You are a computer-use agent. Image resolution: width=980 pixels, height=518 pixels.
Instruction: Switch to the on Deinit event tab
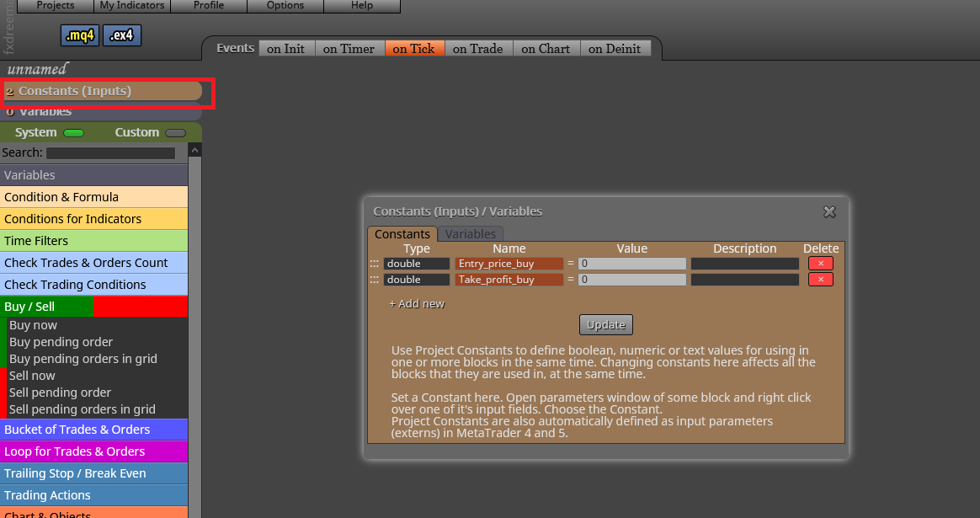[x=615, y=48]
